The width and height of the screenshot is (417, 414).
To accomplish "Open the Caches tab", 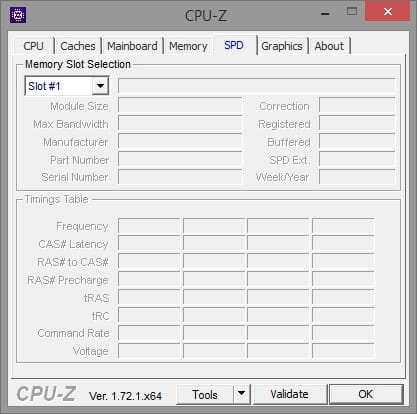I will [78, 46].
